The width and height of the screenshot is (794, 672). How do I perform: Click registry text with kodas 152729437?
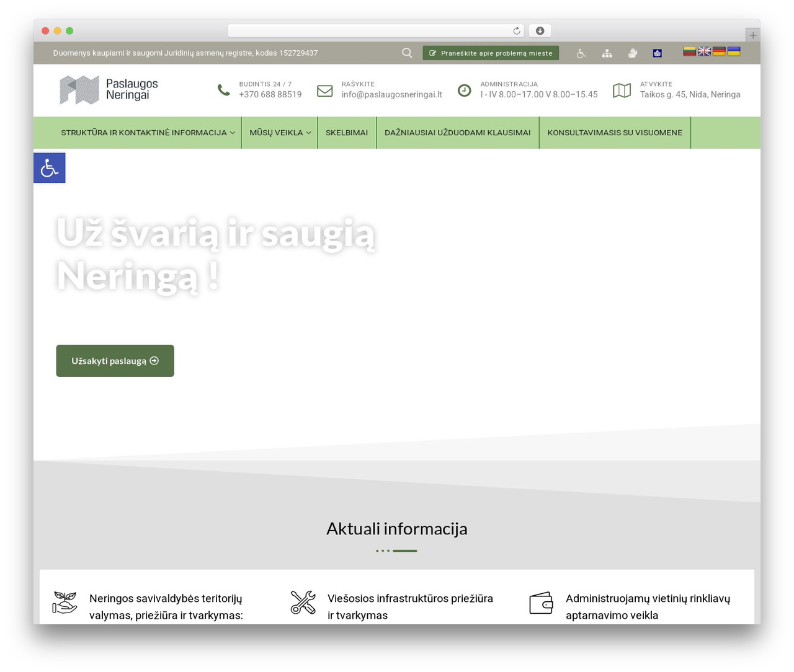point(185,53)
